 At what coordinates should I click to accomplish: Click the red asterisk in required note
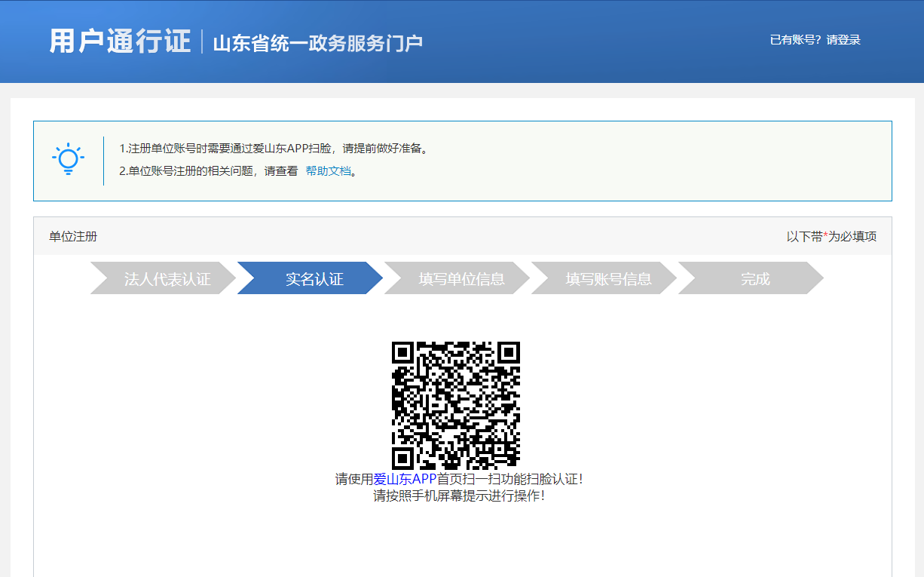click(x=825, y=236)
